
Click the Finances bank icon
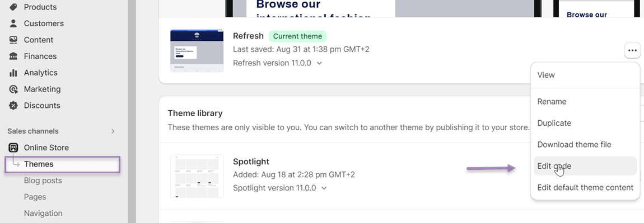pyautogui.click(x=13, y=56)
